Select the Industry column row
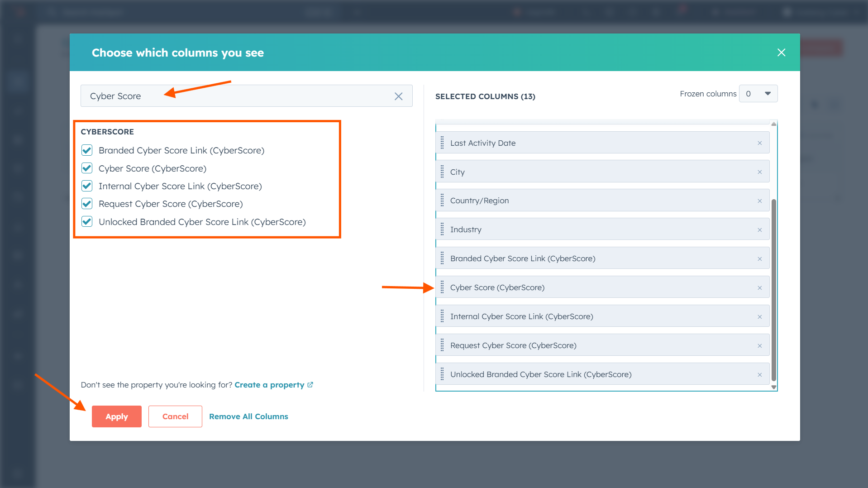868x488 pixels. tap(603, 230)
